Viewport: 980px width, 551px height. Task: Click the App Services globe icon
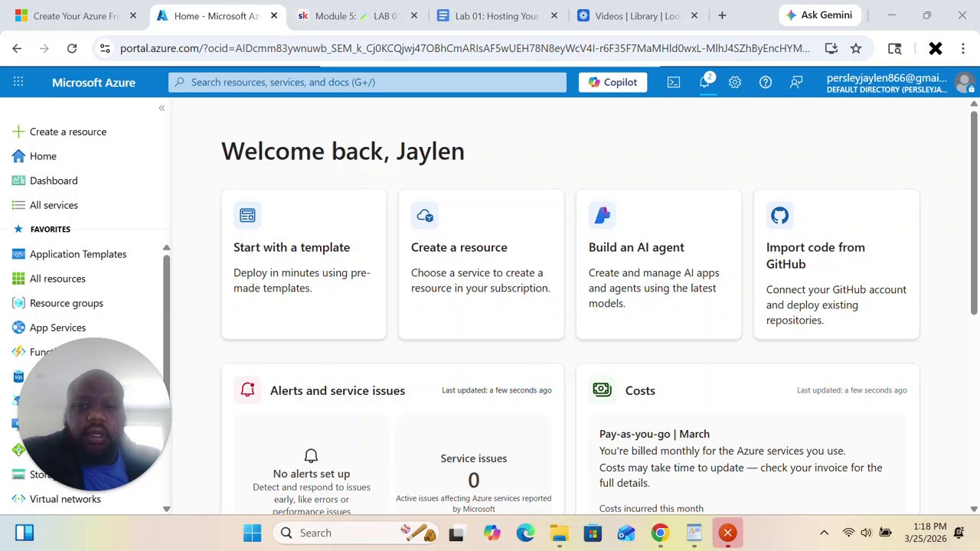(18, 328)
